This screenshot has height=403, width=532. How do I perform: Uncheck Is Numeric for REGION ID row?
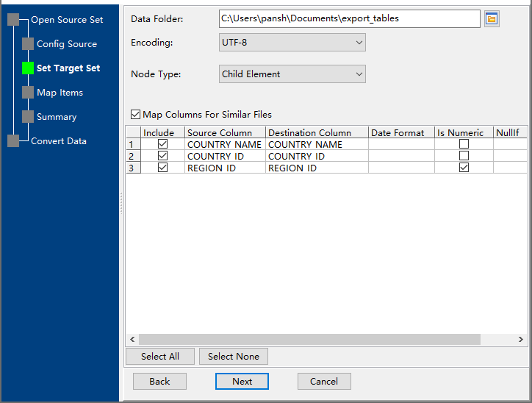pos(464,168)
